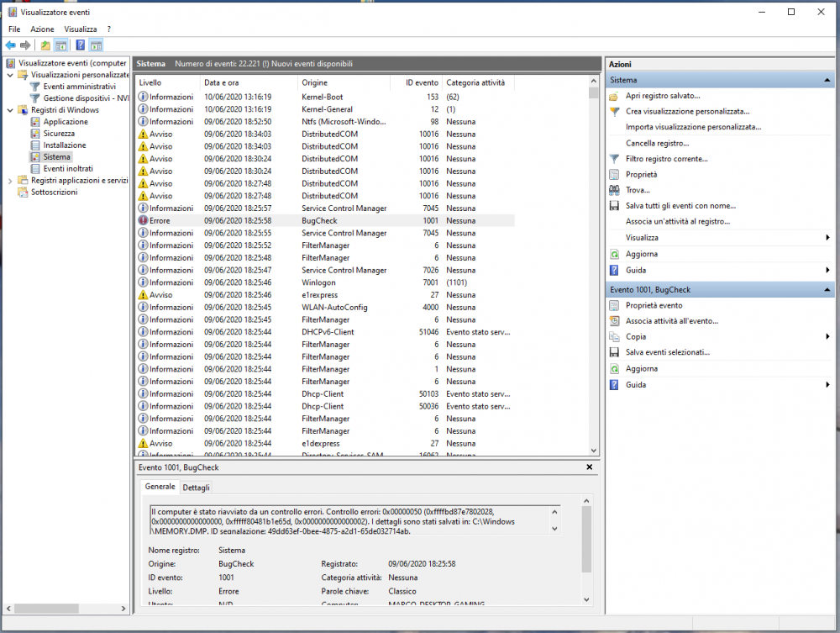Open the Azione menu
The height and width of the screenshot is (633, 840).
(x=42, y=29)
